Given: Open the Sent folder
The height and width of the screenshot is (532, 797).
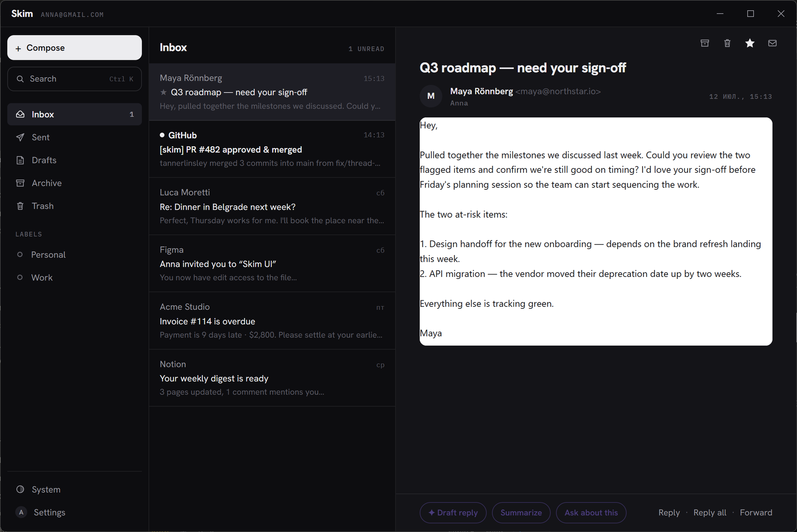Looking at the screenshot, I should (74, 137).
